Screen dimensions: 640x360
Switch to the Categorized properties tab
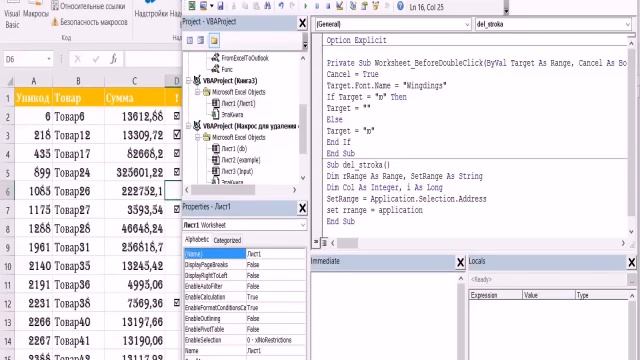pyautogui.click(x=227, y=240)
